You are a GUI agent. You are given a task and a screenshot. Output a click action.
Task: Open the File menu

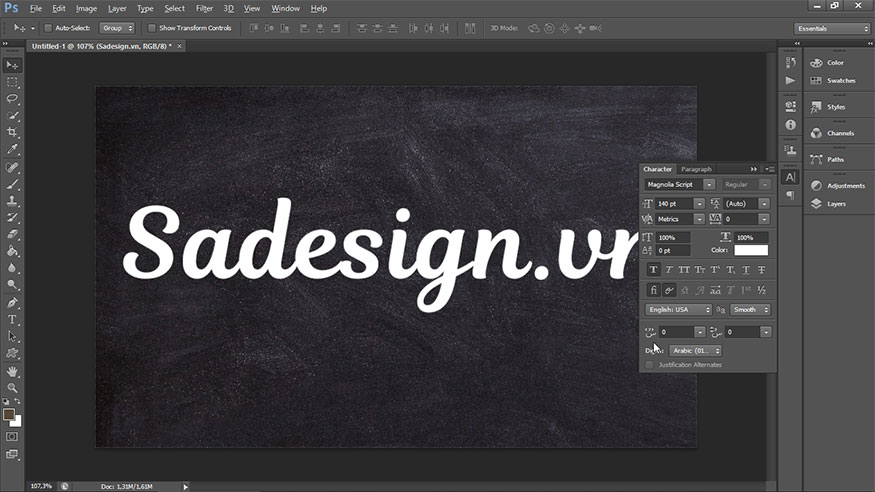[36, 8]
